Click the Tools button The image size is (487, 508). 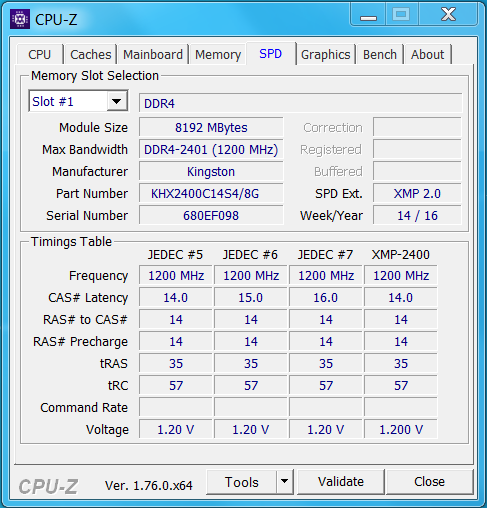[x=241, y=482]
